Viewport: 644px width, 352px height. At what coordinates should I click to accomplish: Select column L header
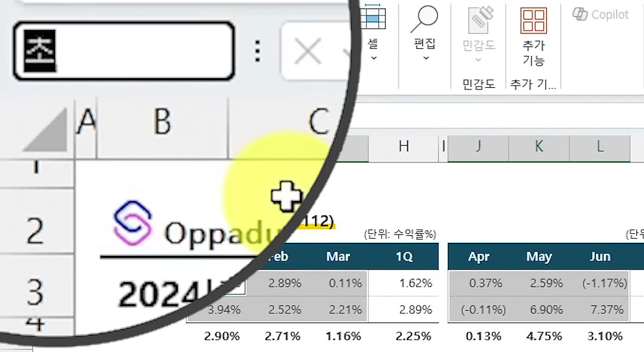click(x=600, y=146)
